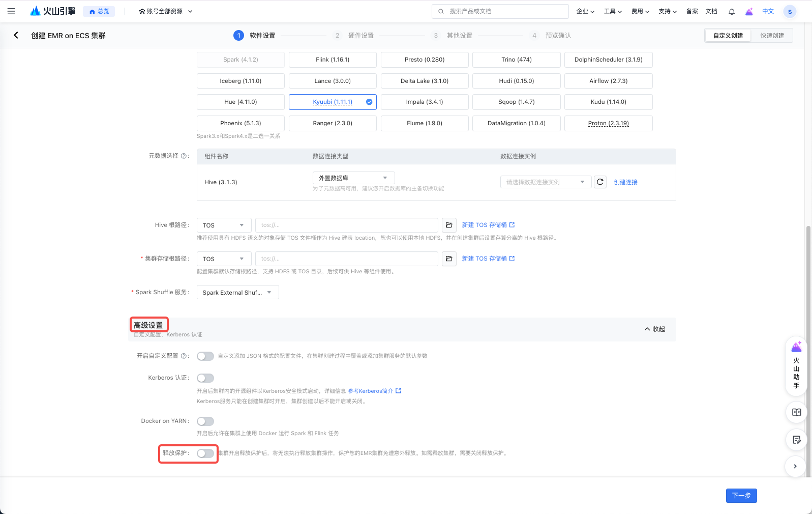Switch to the 快速创建 tab

[772, 36]
